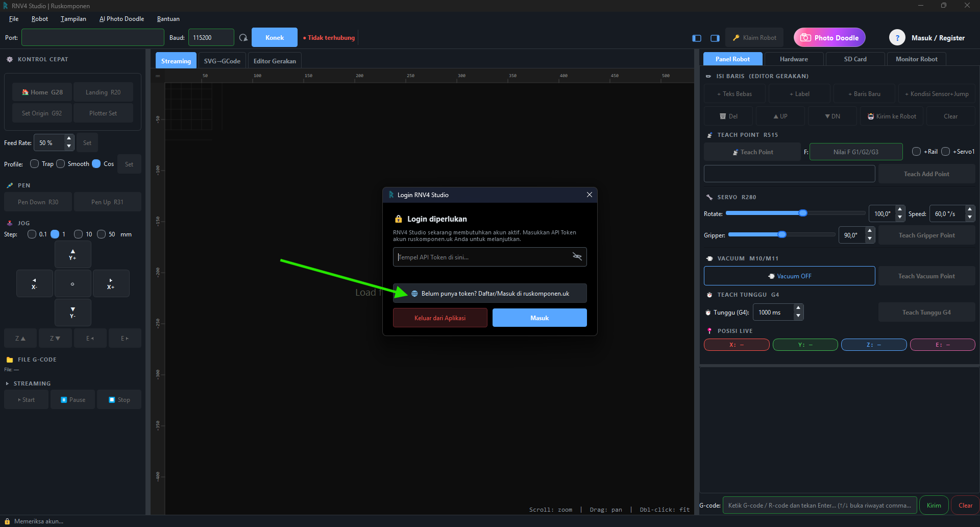The height and width of the screenshot is (527, 980).
Task: Increase Tunggu G4 time stepper
Action: (798, 308)
